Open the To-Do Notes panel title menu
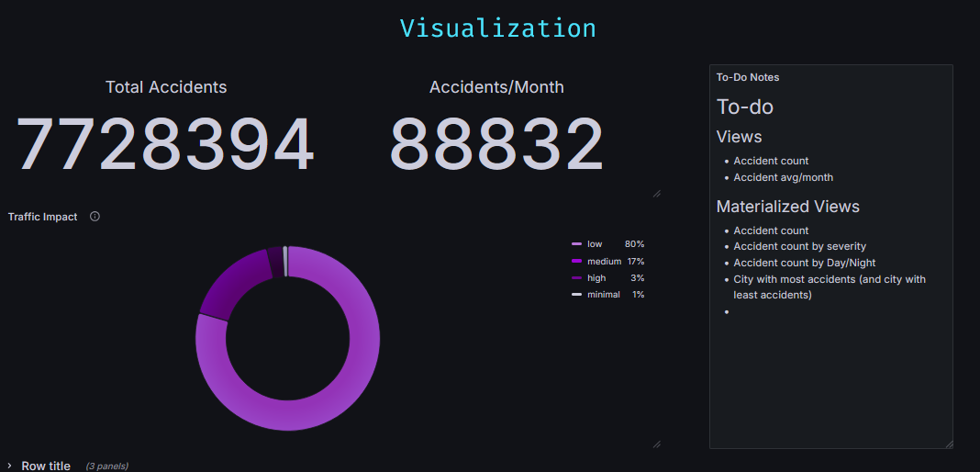Viewport: 980px width, 472px height. 748,77
